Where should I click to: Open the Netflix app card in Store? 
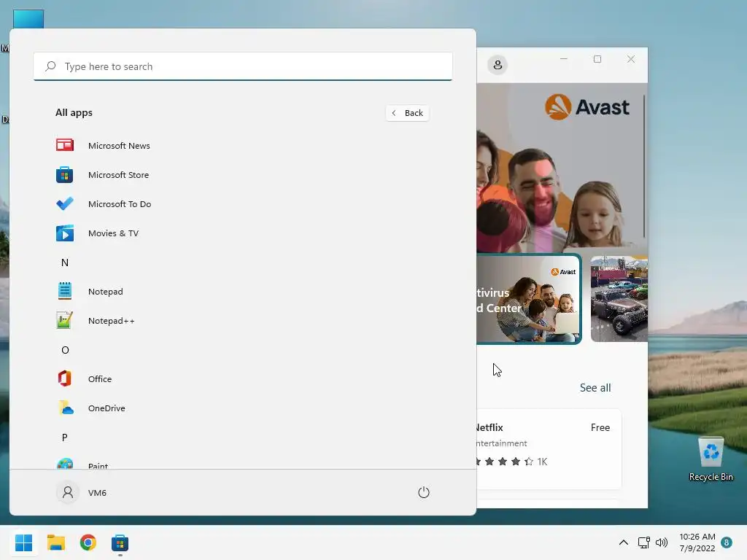point(549,448)
